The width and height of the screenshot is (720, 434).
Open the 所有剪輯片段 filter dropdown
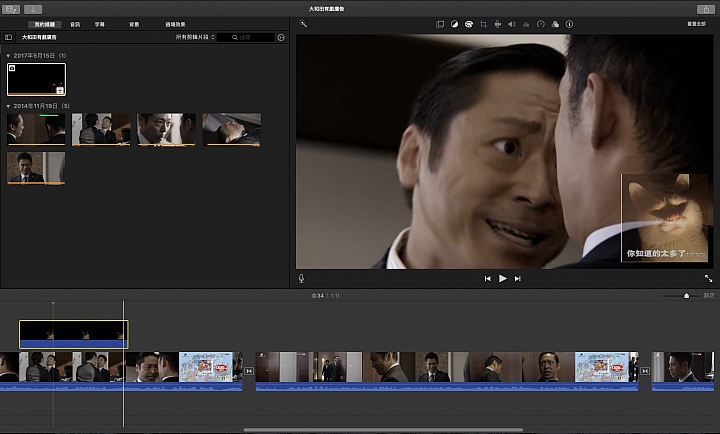[195, 37]
